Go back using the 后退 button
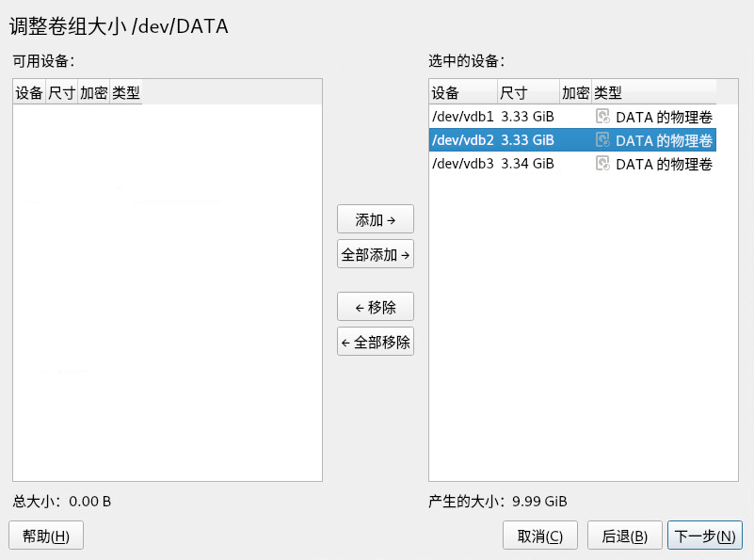 click(x=624, y=536)
